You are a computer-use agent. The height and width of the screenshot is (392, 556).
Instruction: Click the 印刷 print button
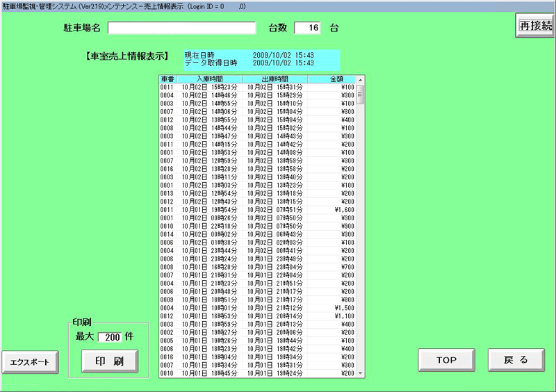point(110,361)
